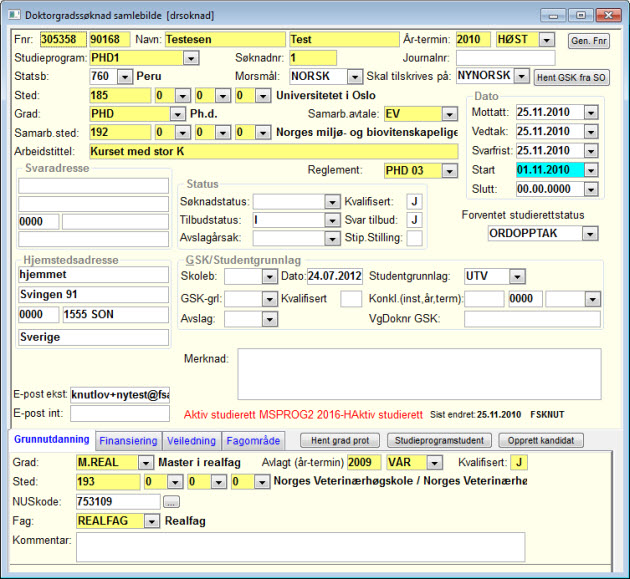
Task: Open the Mottatt date dropdown
Action: point(591,113)
